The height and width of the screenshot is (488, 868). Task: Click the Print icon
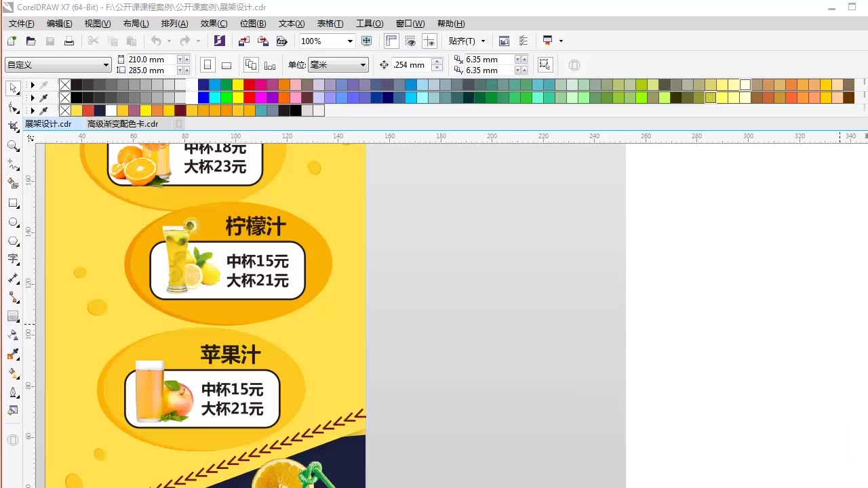[68, 41]
